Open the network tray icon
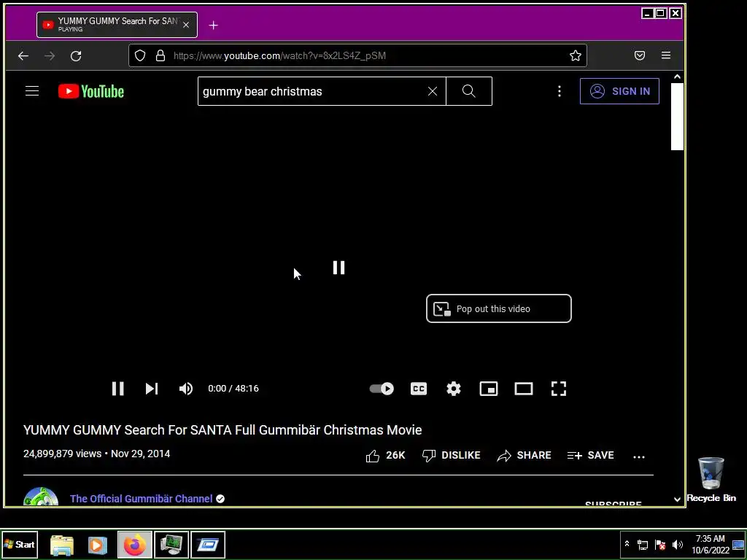Screen dimensions: 747x560 pyautogui.click(x=643, y=544)
